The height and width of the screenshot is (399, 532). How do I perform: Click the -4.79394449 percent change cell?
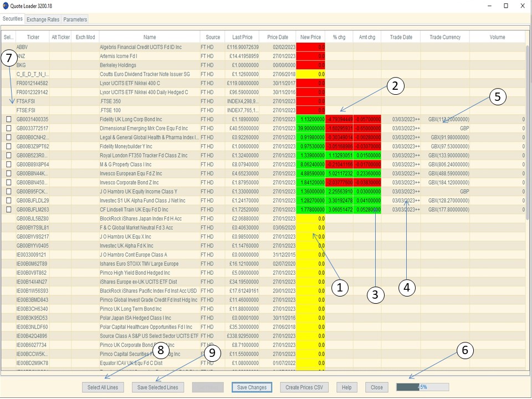[x=339, y=120]
